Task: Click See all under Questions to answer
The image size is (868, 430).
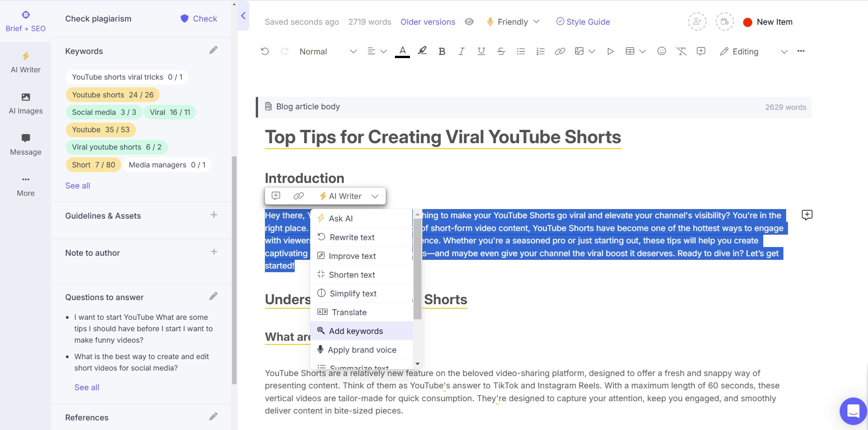Action: tap(87, 387)
